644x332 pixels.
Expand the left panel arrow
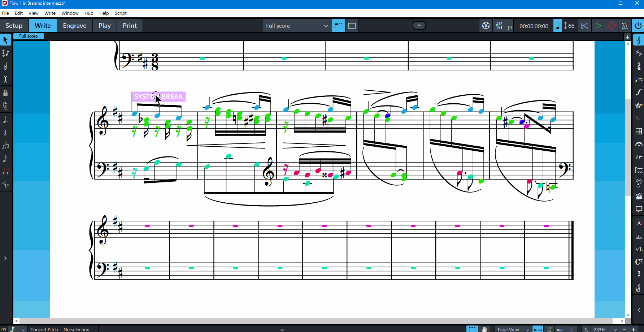5,258
